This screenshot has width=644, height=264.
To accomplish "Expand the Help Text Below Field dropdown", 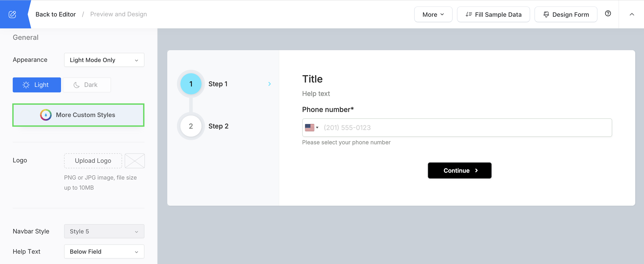I will tap(104, 252).
